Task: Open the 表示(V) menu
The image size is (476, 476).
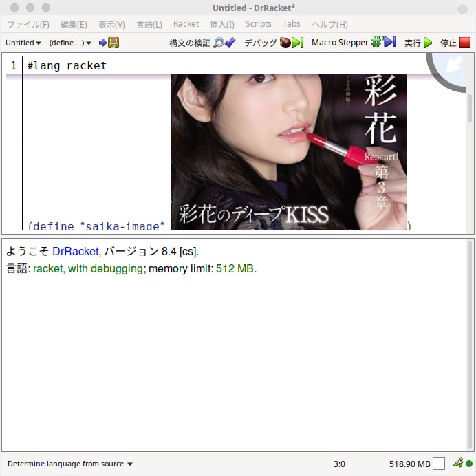Action: [111, 24]
